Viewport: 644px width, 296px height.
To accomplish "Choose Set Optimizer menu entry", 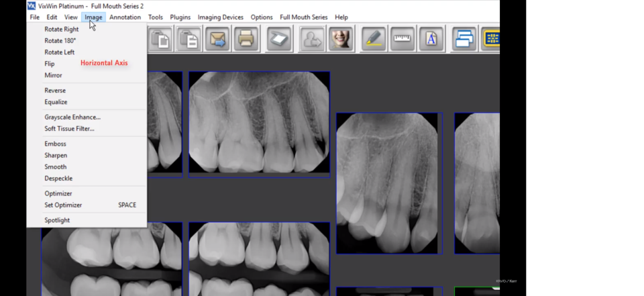I will click(x=63, y=205).
